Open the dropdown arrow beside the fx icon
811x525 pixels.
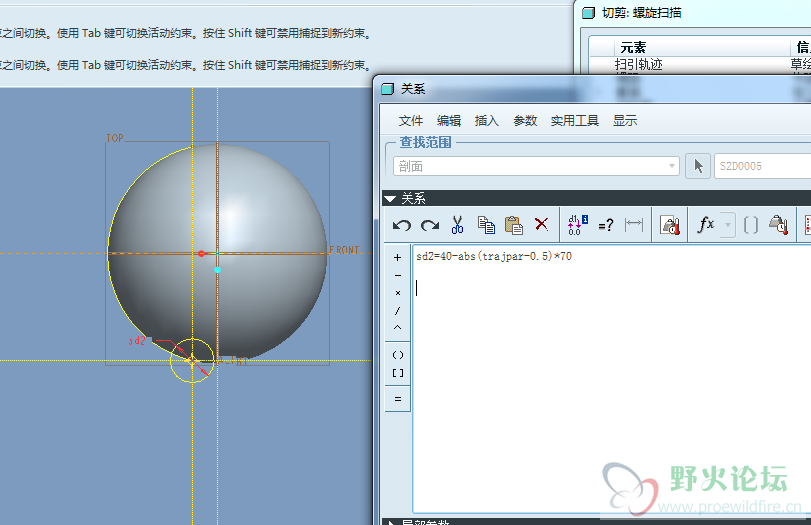click(728, 225)
